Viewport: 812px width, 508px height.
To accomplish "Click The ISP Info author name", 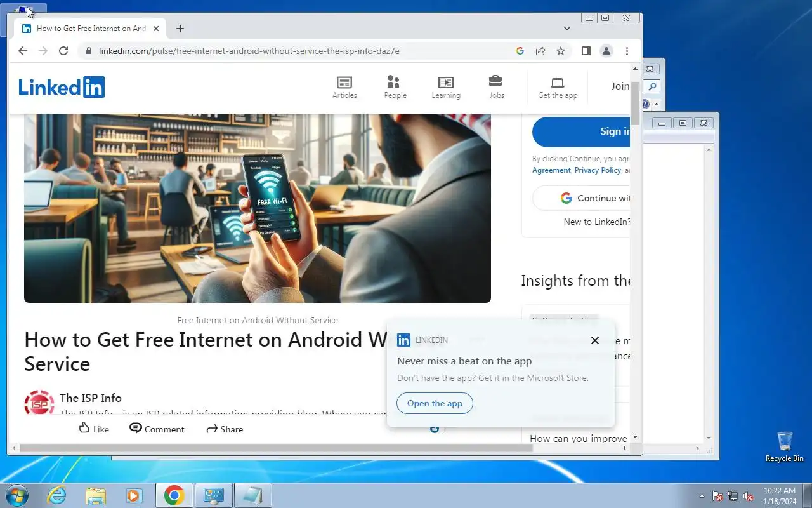I will (91, 398).
